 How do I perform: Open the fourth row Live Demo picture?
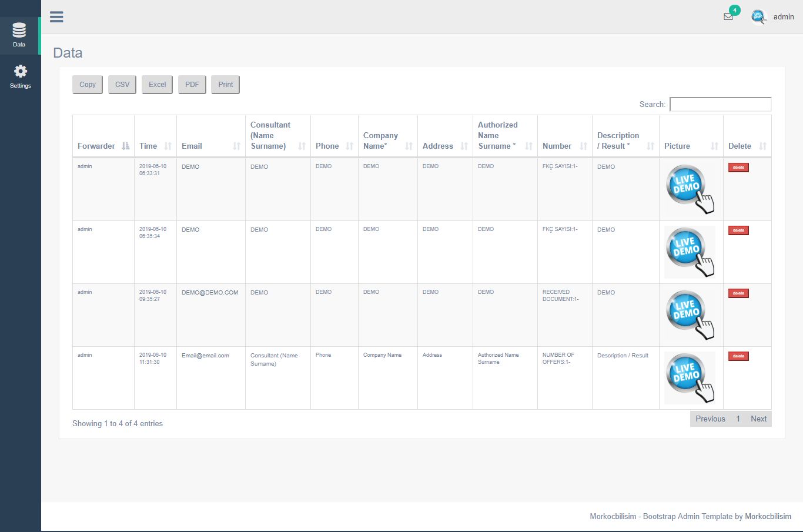pos(690,377)
